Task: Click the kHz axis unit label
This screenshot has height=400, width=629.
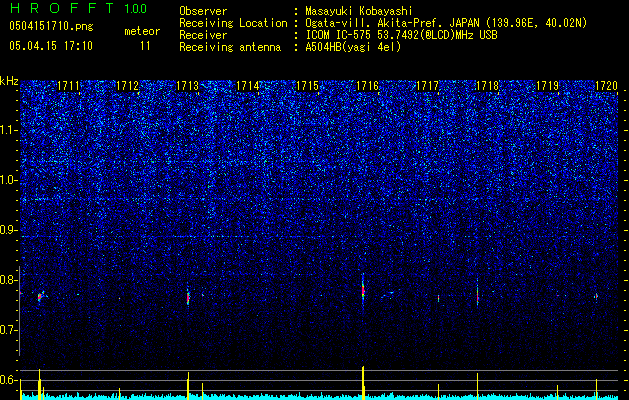Action: pyautogui.click(x=9, y=81)
